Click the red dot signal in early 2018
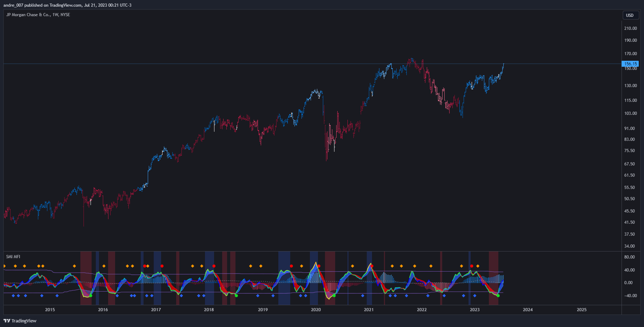This screenshot has height=327, width=644. (x=214, y=266)
